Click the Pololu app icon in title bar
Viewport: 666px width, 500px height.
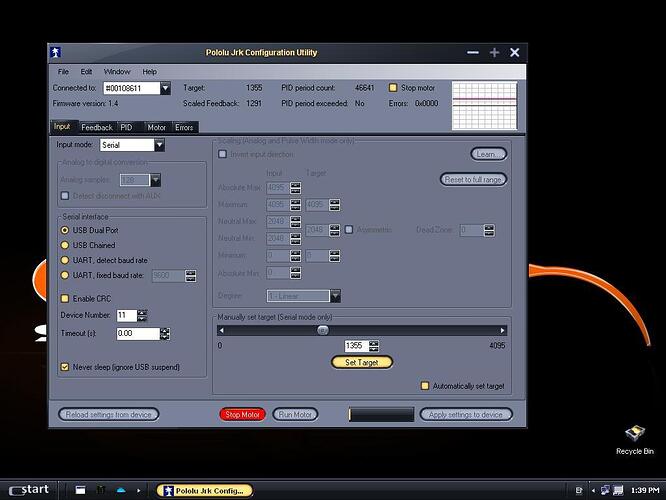pos(57,52)
